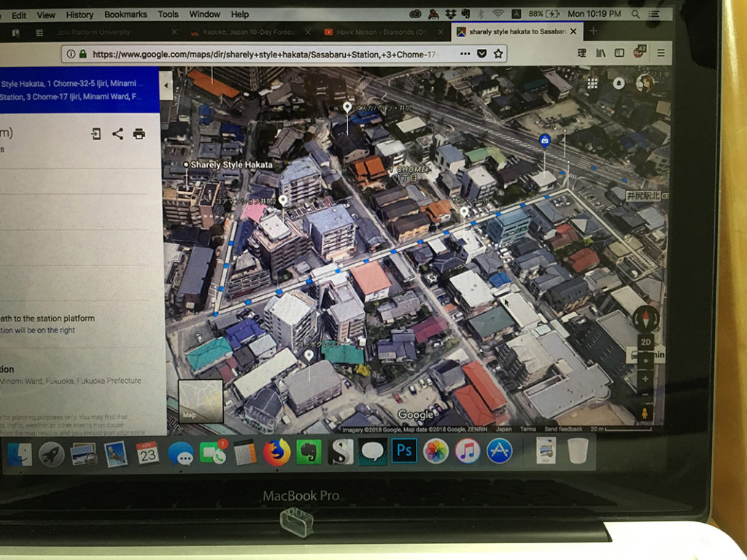Zoom out on the map

[645, 394]
